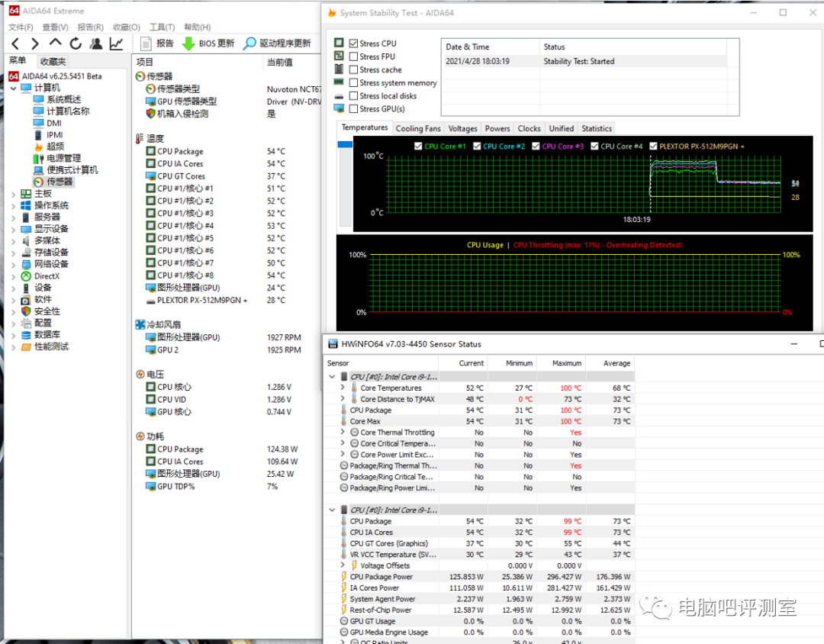The image size is (824, 644).
Task: Click the 网络设备 icon in tree
Action: coord(26,265)
